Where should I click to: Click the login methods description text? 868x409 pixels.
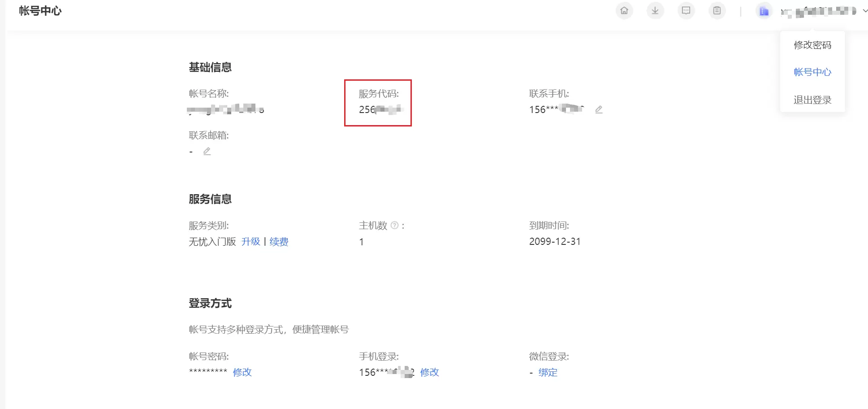269,330
